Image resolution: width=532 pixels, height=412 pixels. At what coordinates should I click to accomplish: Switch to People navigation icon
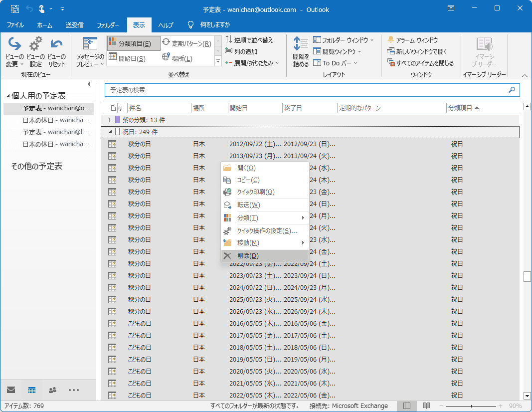(x=52, y=390)
